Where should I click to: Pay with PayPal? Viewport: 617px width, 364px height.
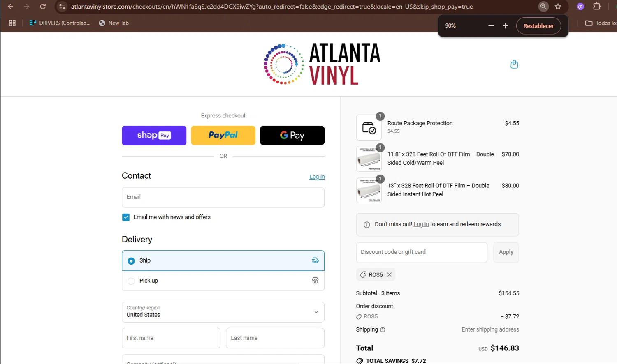coord(223,135)
